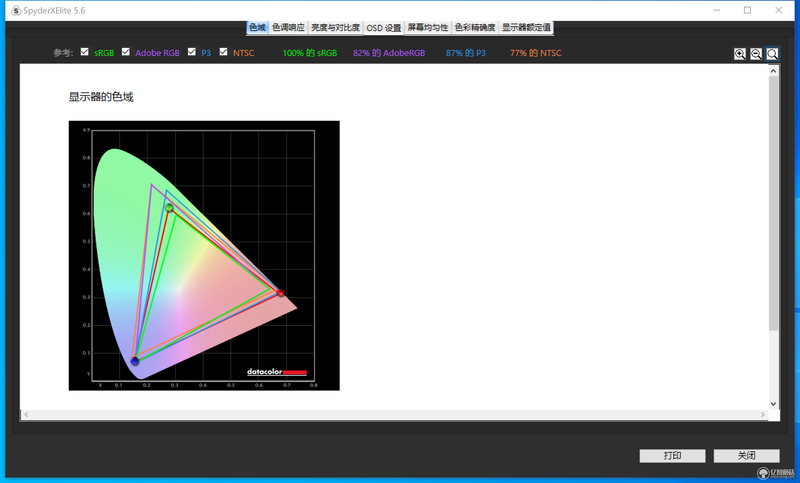Maximize the SpyderXElite window
The image size is (800, 483).
(747, 10)
